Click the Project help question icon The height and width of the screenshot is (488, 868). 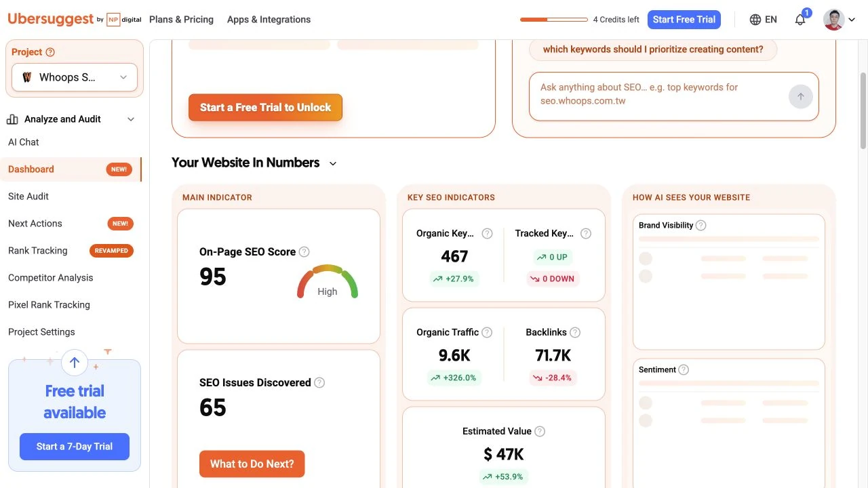50,52
